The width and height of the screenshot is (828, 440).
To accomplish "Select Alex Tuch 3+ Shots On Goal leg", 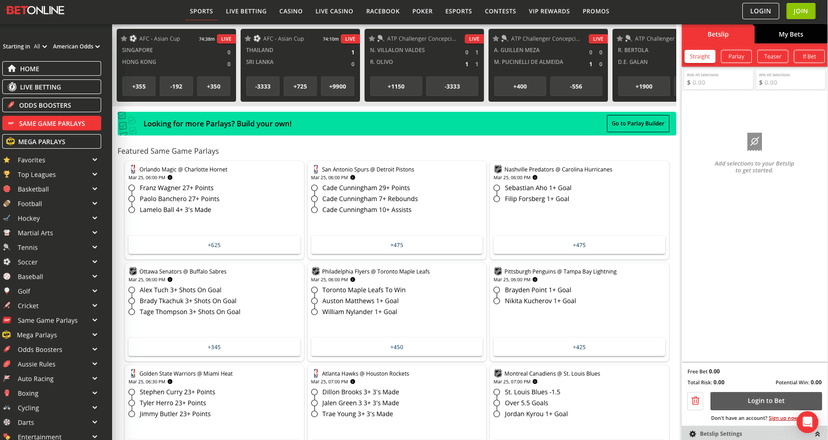I will 131,290.
